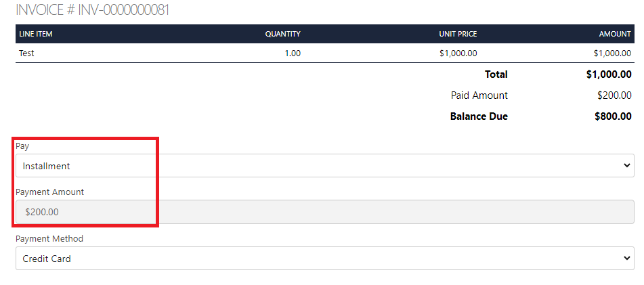The image size is (644, 285).
Task: Click the Amount column header
Action: (615, 34)
